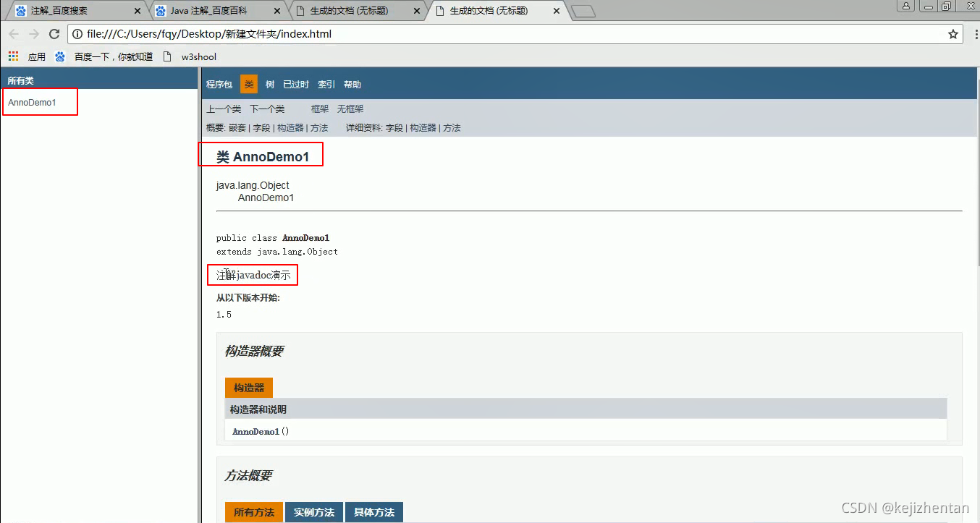
Task: Click the 类 AnnoDemo1 heading
Action: pyautogui.click(x=263, y=156)
